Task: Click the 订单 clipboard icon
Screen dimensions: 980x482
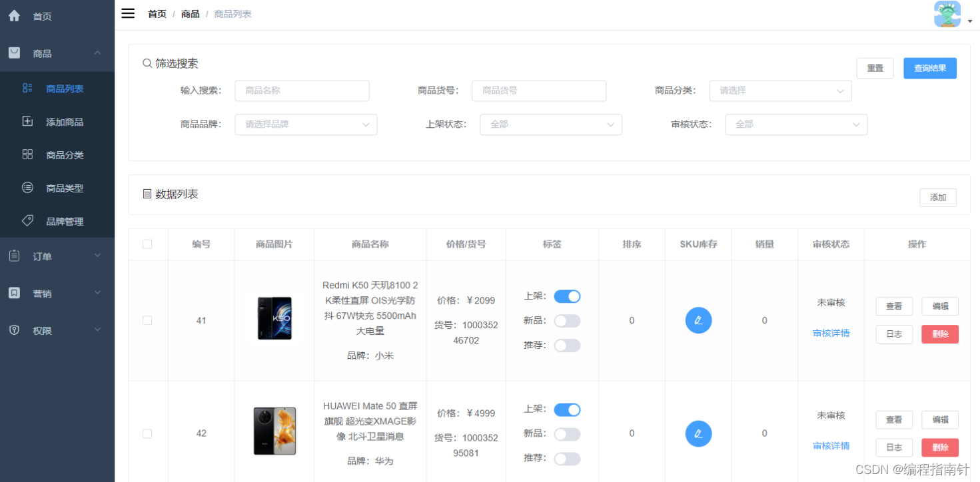Action: coord(14,256)
